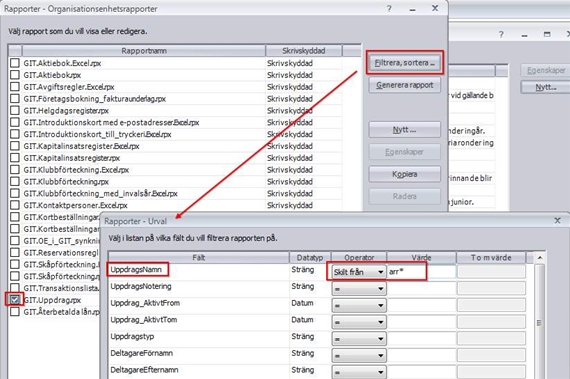Open operator dropdown for DeltagareFörnamn
The width and height of the screenshot is (570, 379).
click(x=358, y=355)
